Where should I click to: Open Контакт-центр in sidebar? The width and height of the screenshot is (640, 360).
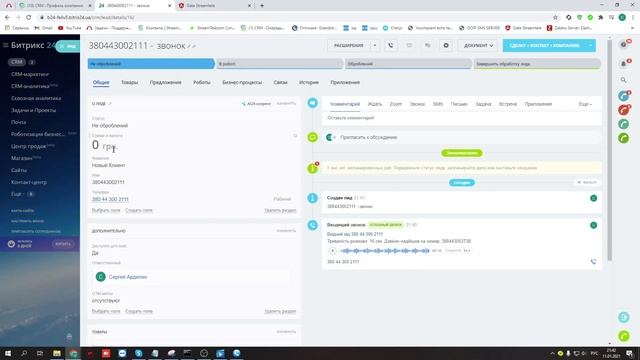coord(29,182)
